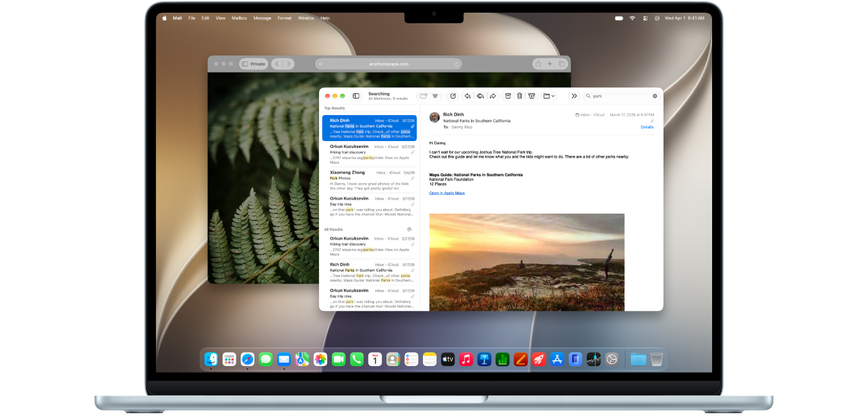868x416 pixels.
Task: Open Reminders from the Dock
Action: 411,359
